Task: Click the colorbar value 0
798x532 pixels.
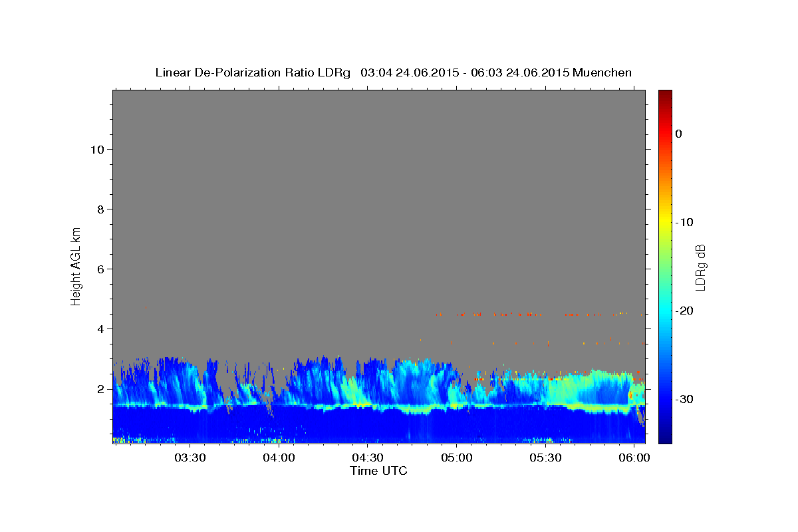Action: (x=679, y=134)
